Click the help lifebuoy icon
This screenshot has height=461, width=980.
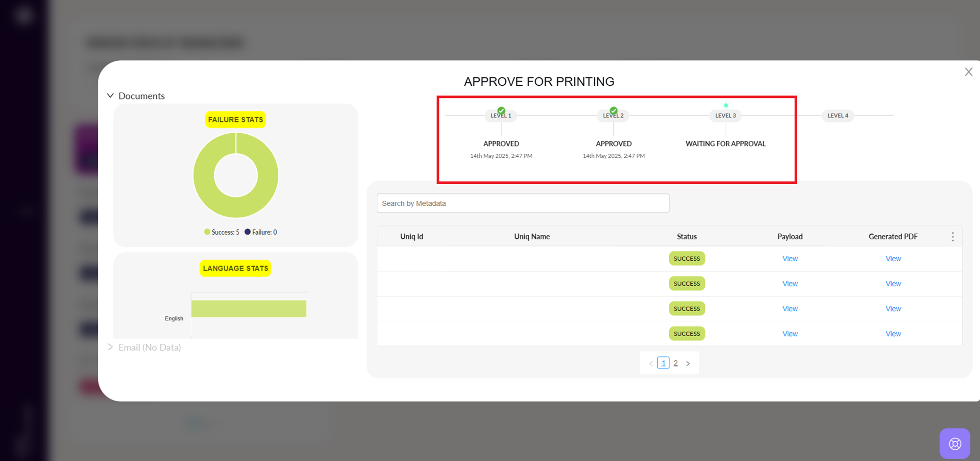pos(955,443)
